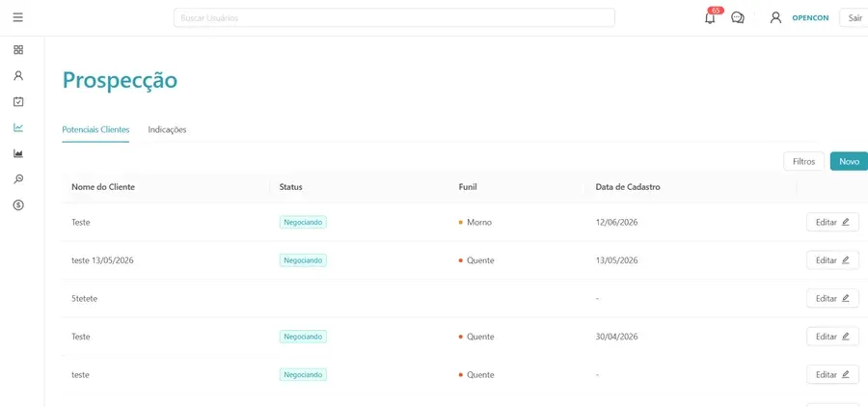Select the line chart icon in sidebar
Screen dimensions: 868x407
coord(18,127)
